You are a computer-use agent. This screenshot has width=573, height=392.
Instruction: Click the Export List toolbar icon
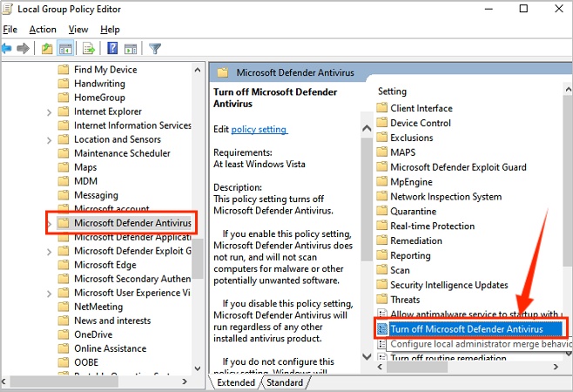click(x=89, y=48)
